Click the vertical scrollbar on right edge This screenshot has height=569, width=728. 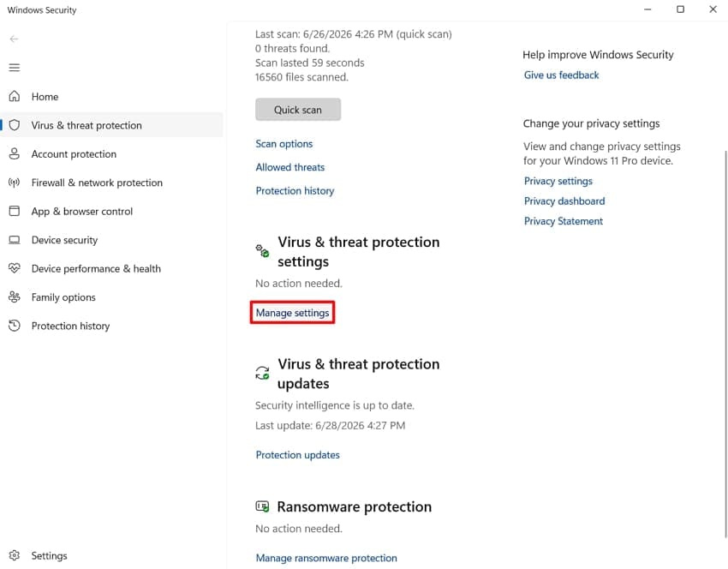click(x=725, y=344)
